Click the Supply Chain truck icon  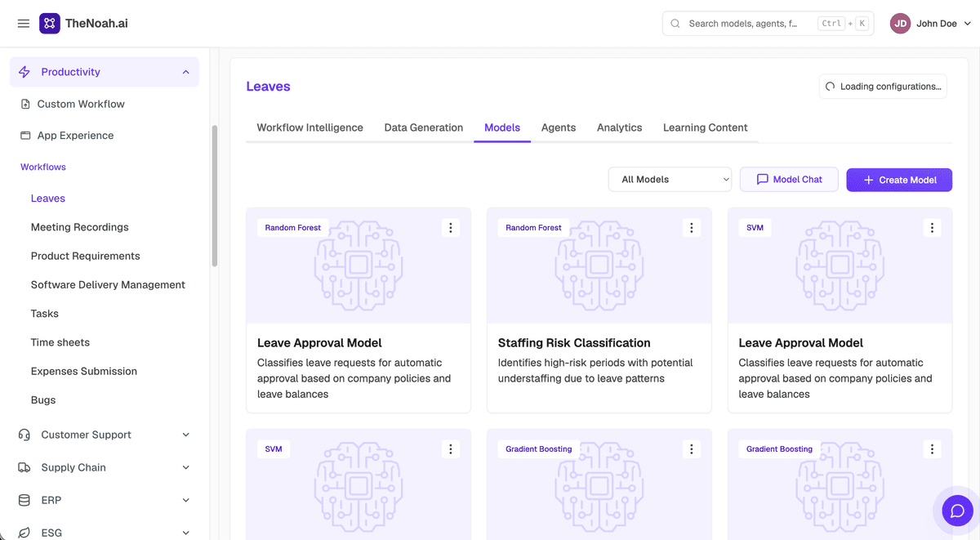pos(24,467)
